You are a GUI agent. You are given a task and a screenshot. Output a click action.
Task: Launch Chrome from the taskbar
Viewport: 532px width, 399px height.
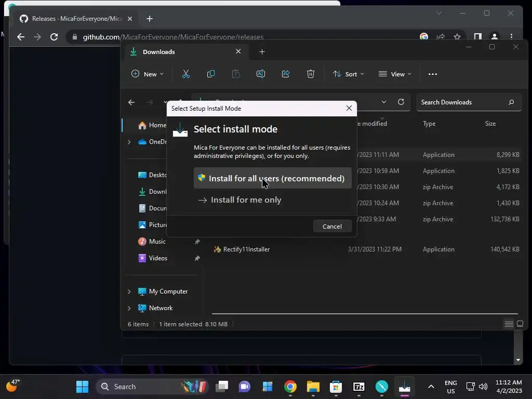click(x=290, y=387)
